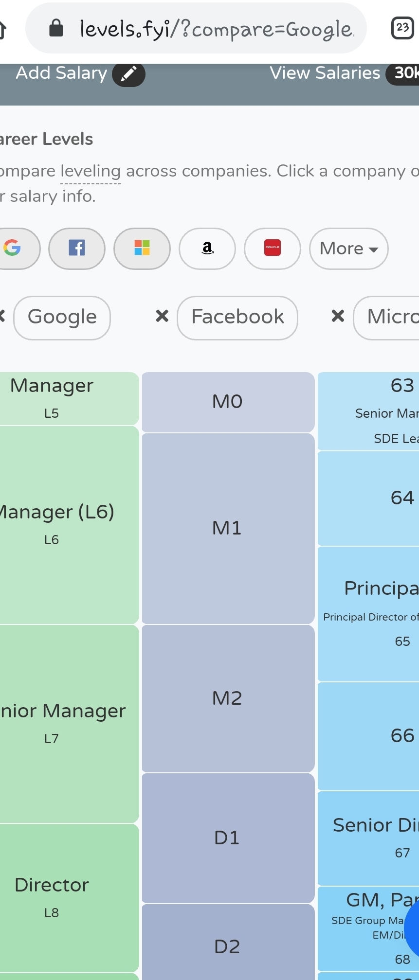The image size is (419, 980).
Task: Select the Google filter chip
Action: coord(61,317)
